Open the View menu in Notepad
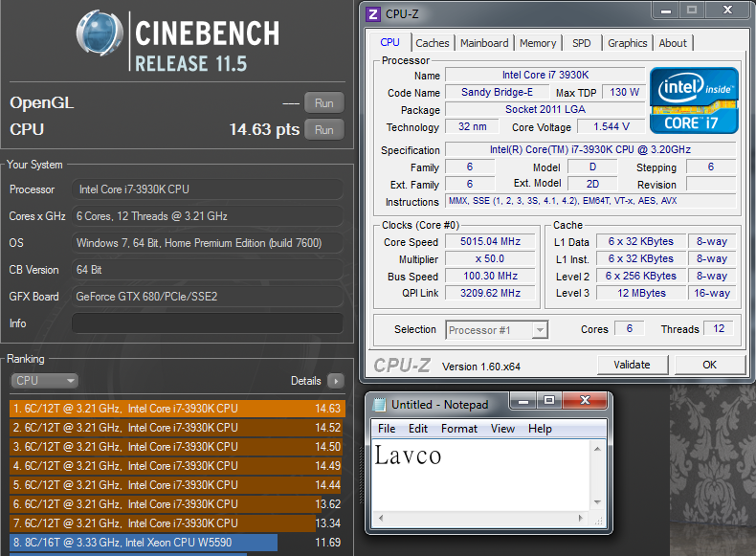 (x=502, y=429)
